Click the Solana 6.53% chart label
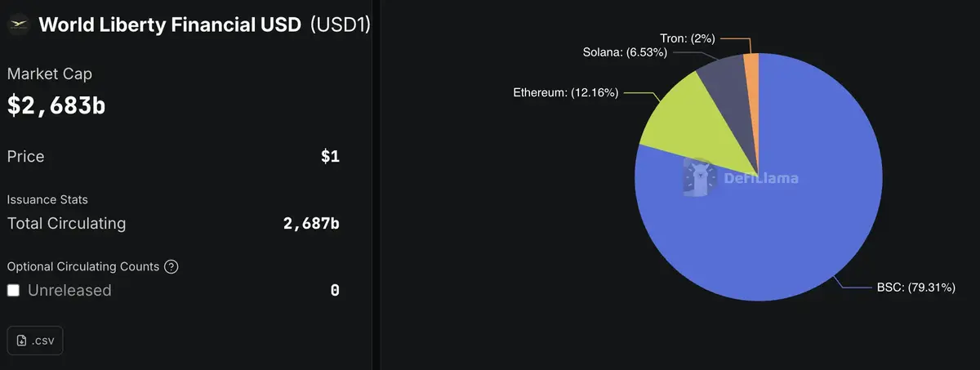Image resolution: width=980 pixels, height=370 pixels. click(x=625, y=53)
